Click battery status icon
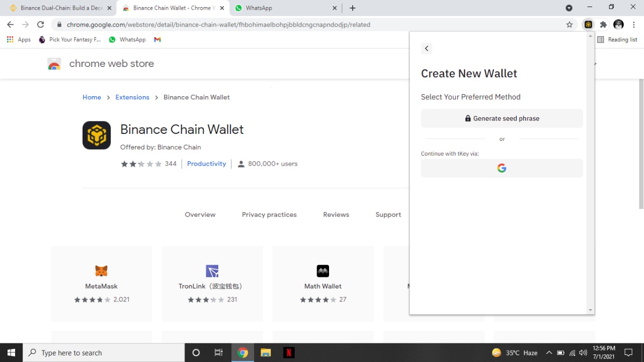644x362 pixels. [x=560, y=352]
